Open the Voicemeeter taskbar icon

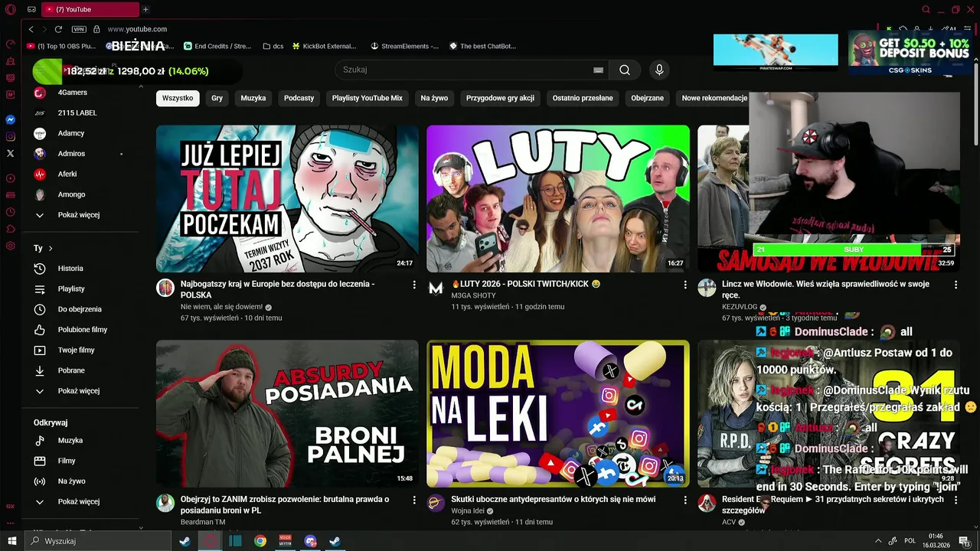click(286, 541)
